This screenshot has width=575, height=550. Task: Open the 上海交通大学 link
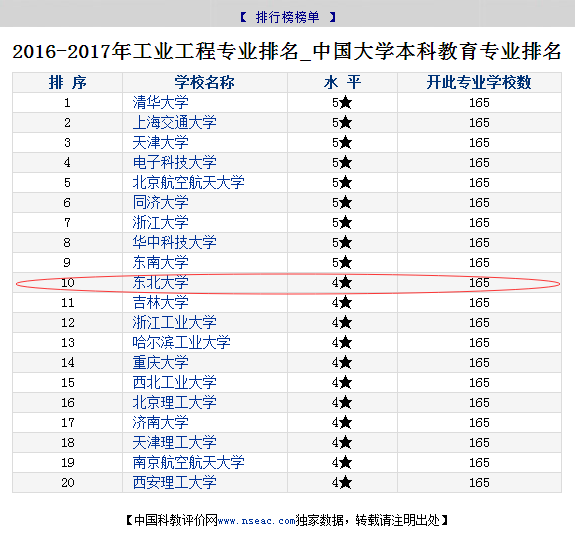pyautogui.click(x=174, y=122)
